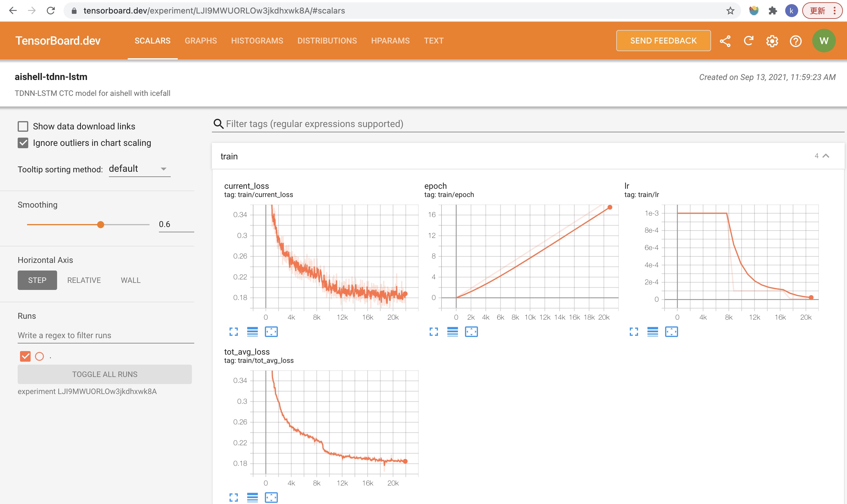Disable Ignore outliers in chart scaling
This screenshot has height=504, width=847.
tap(23, 143)
